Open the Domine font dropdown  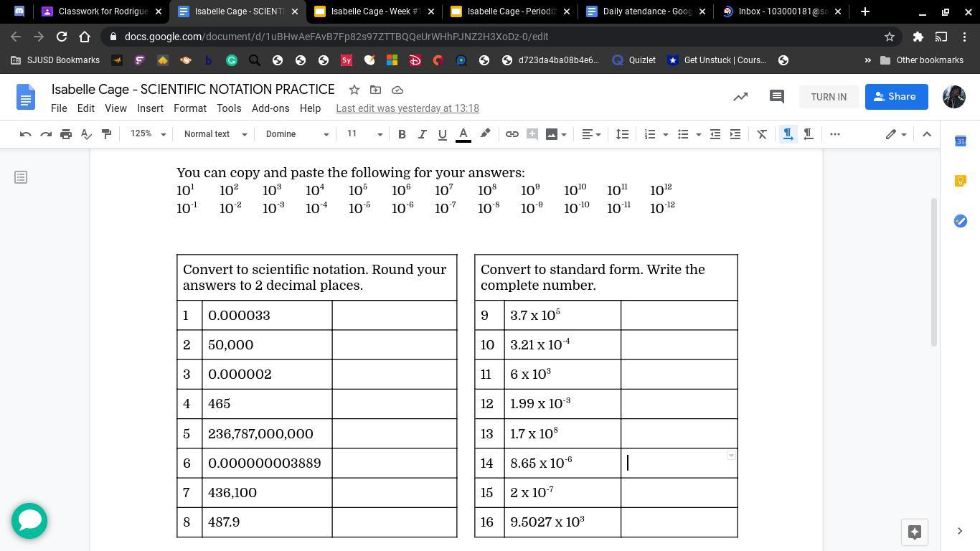click(296, 134)
